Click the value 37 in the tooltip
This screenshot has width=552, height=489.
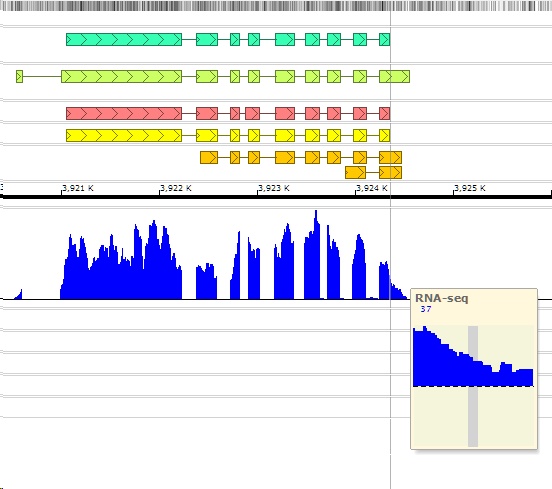pyautogui.click(x=426, y=309)
